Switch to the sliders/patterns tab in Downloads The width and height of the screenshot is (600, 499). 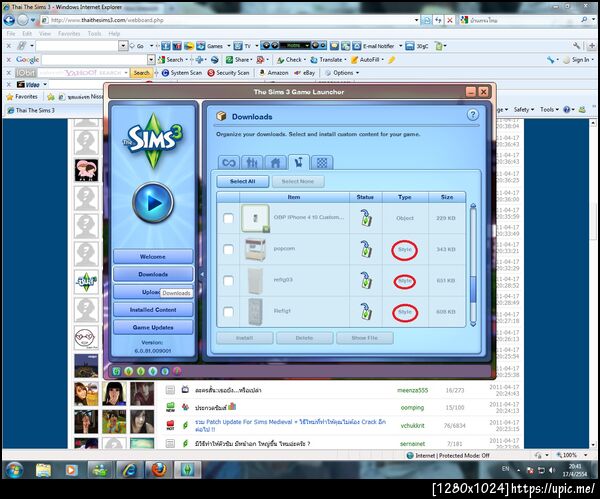click(252, 163)
